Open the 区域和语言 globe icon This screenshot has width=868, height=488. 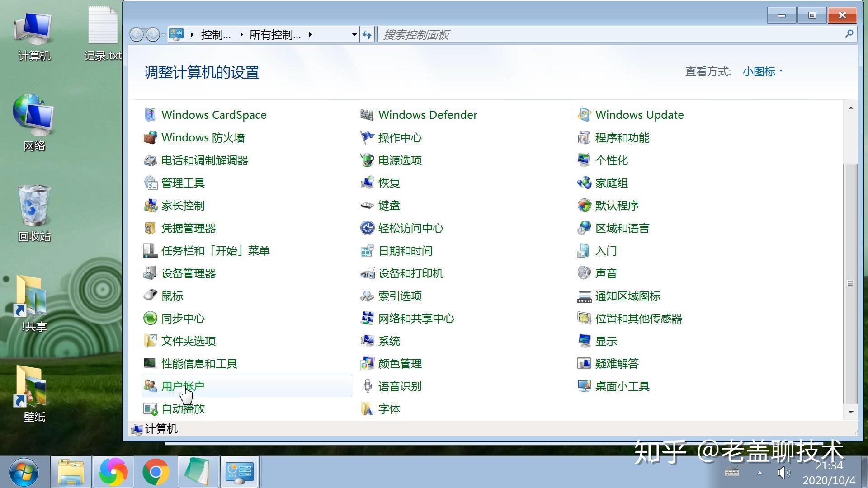pos(584,228)
